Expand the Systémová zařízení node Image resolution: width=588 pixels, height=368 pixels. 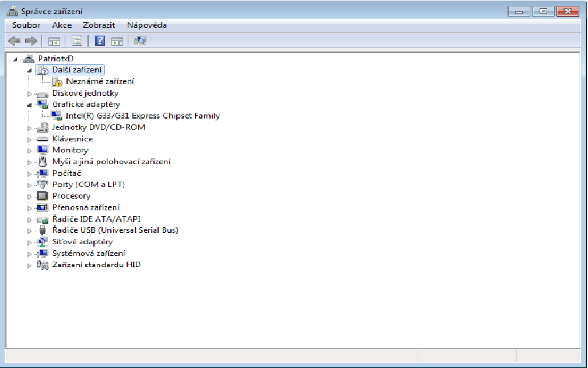29,254
